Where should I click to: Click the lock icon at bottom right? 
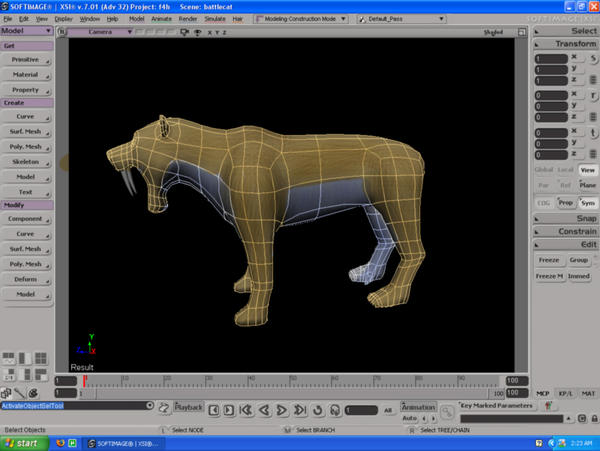point(594,418)
